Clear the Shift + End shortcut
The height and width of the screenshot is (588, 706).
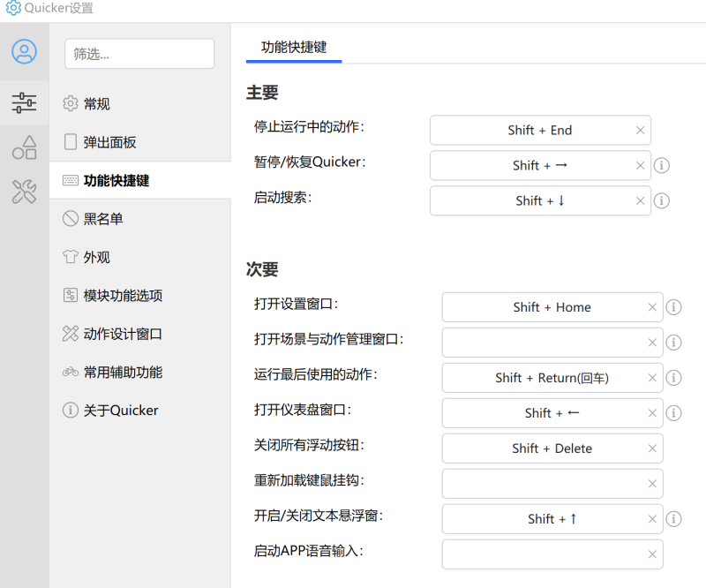[641, 130]
